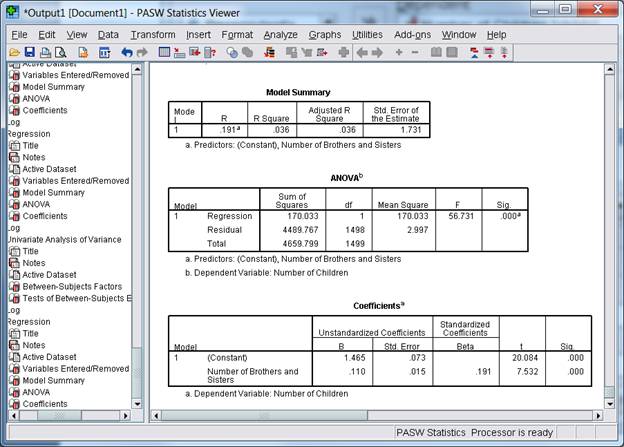Click the Show item open-book icon
Viewport: 624px width, 447px height.
[436, 52]
